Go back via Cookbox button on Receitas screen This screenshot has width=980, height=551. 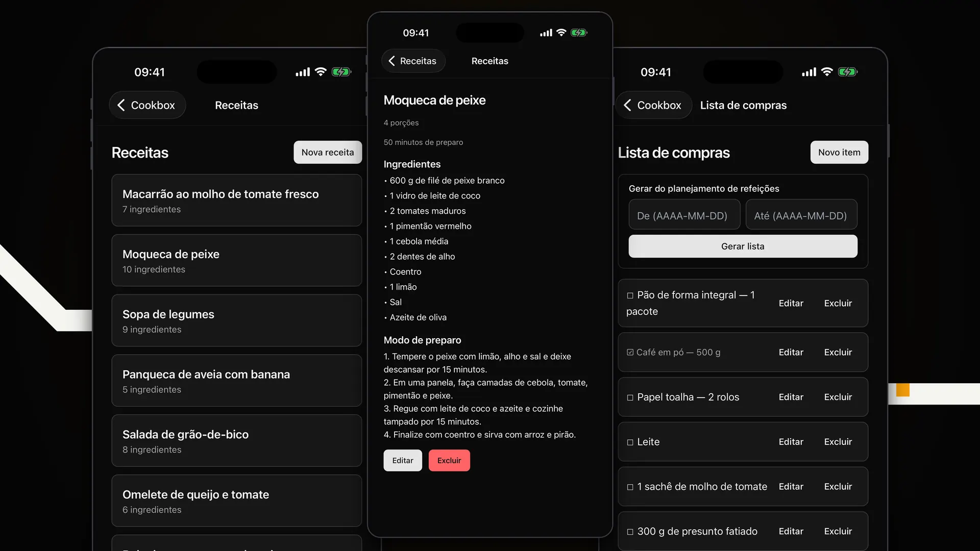tap(147, 105)
